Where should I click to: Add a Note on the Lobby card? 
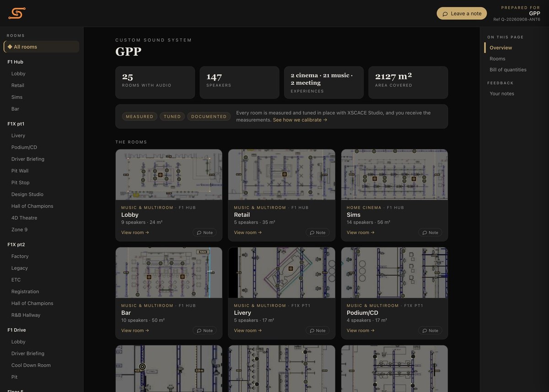[205, 232]
